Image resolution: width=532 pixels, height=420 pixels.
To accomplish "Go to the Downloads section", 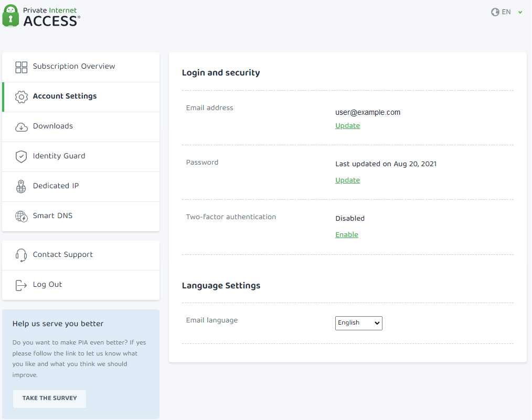I will click(x=53, y=126).
